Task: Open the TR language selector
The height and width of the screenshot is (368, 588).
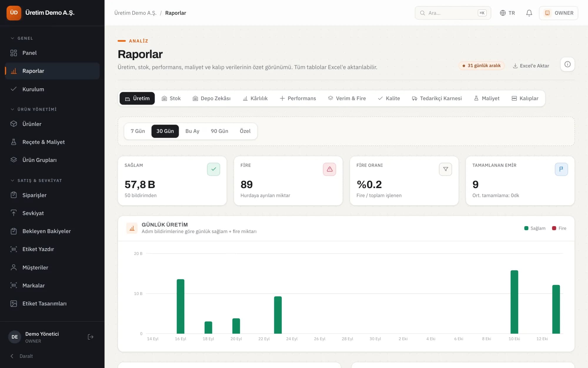Action: 507,13
